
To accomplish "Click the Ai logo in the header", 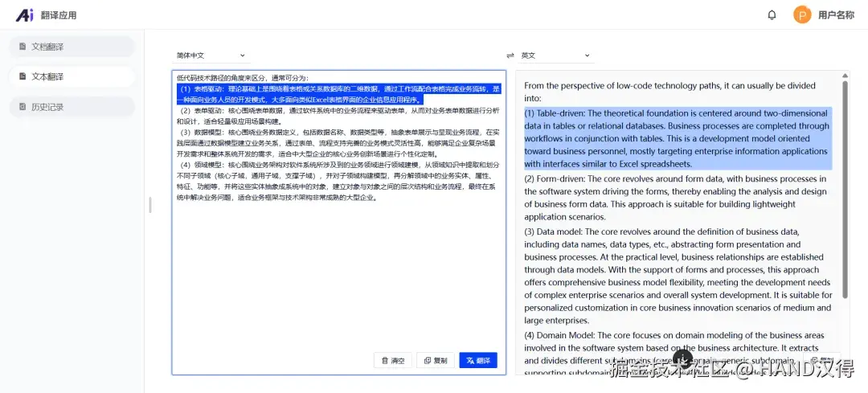I will (24, 15).
